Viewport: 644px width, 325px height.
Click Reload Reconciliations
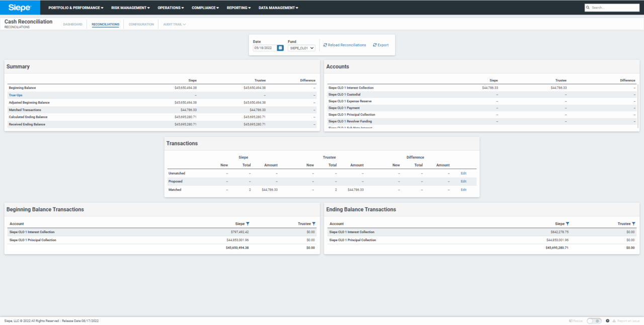(345, 45)
